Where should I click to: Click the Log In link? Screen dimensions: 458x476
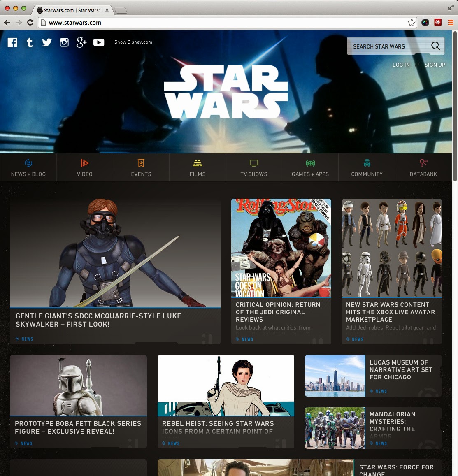401,65
